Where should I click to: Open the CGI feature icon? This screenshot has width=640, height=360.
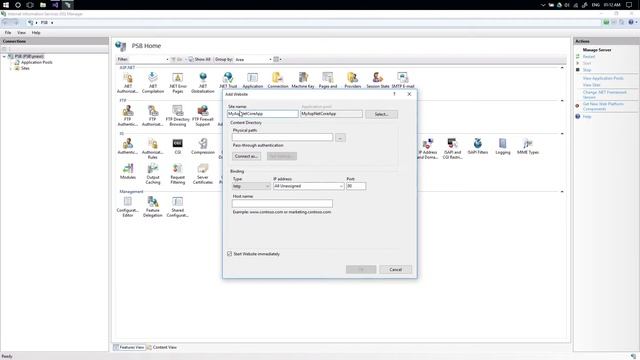[x=178, y=146]
